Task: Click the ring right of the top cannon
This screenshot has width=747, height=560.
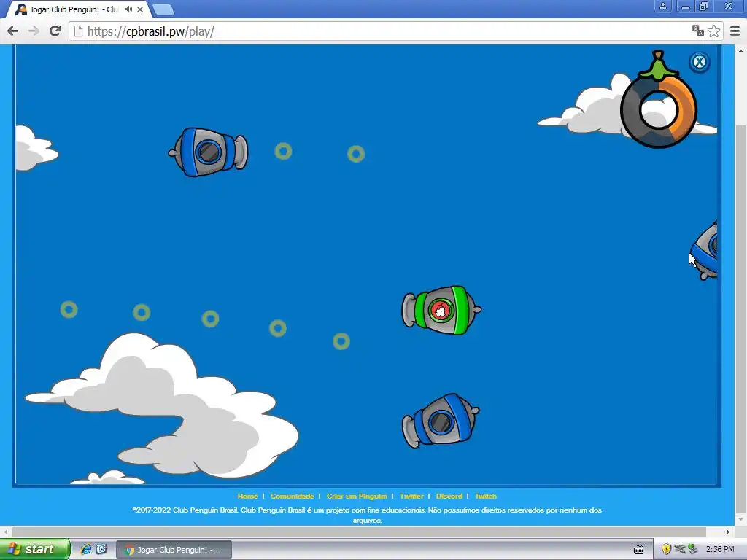Action: [284, 151]
